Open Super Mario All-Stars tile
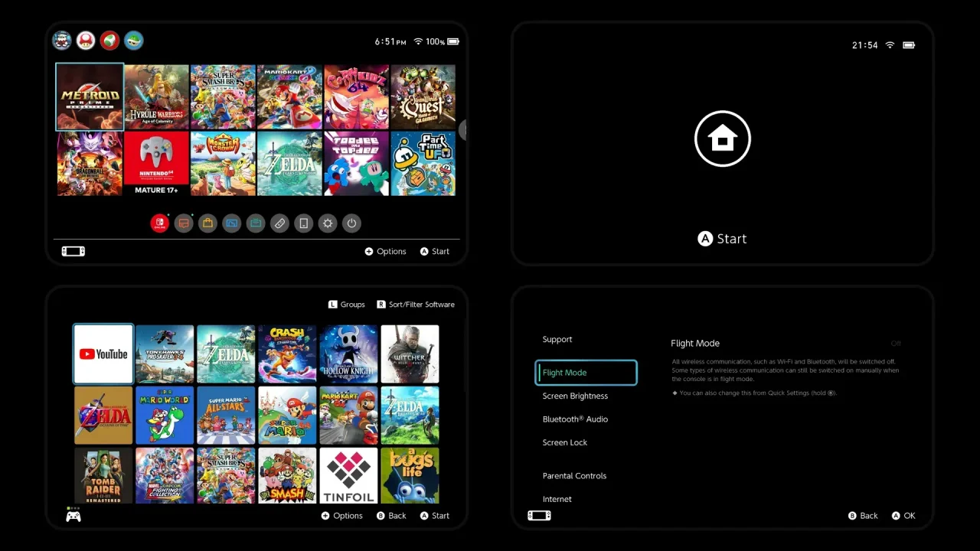980x551 pixels. click(226, 415)
